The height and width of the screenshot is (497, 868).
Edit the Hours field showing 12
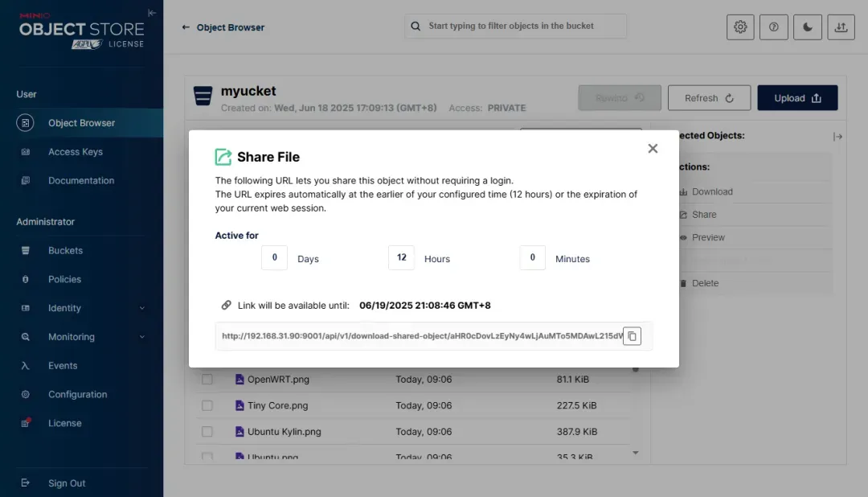pyautogui.click(x=401, y=258)
